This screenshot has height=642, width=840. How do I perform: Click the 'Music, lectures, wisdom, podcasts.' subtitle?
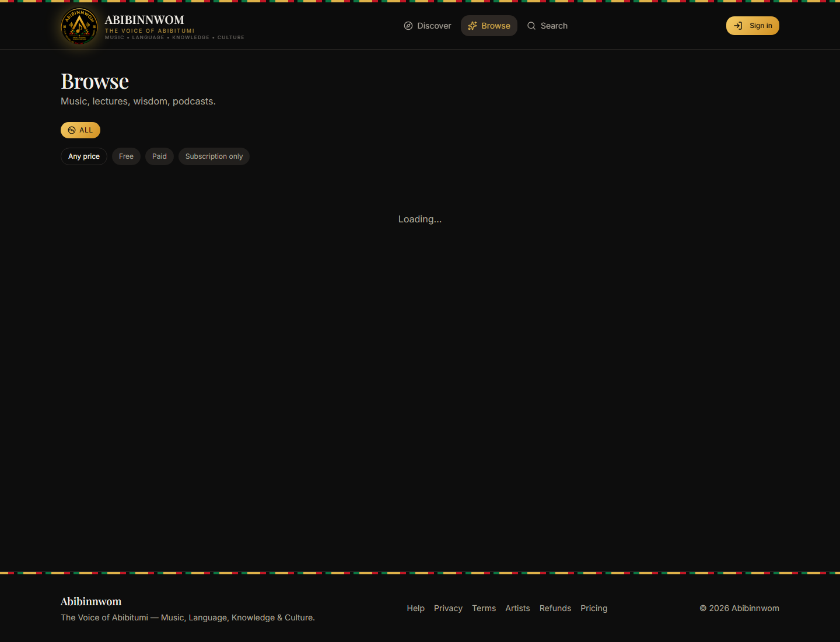coord(138,102)
